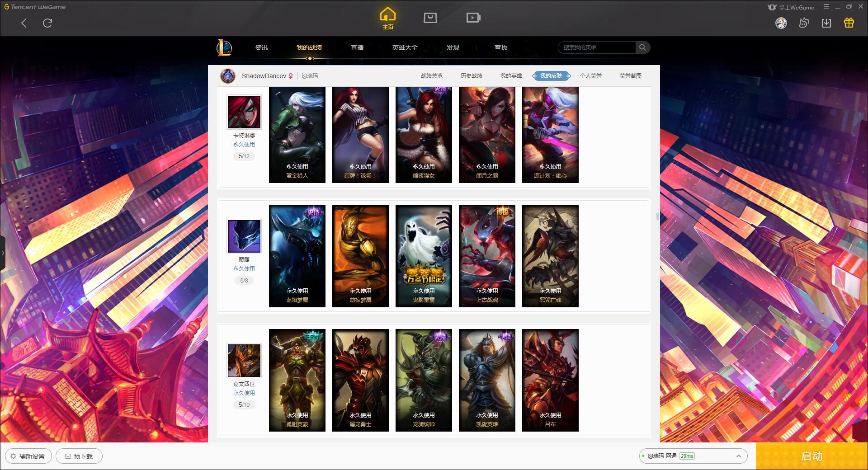Viewport: 868px width, 470px height.
Task: Open the 鬼影重重 ghost skin card
Action: coord(424,256)
